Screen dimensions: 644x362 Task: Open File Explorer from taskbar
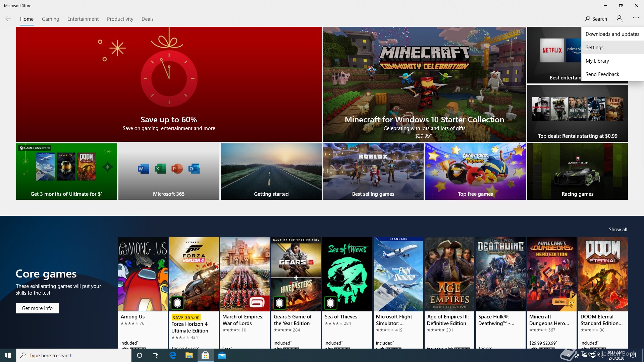click(x=189, y=355)
